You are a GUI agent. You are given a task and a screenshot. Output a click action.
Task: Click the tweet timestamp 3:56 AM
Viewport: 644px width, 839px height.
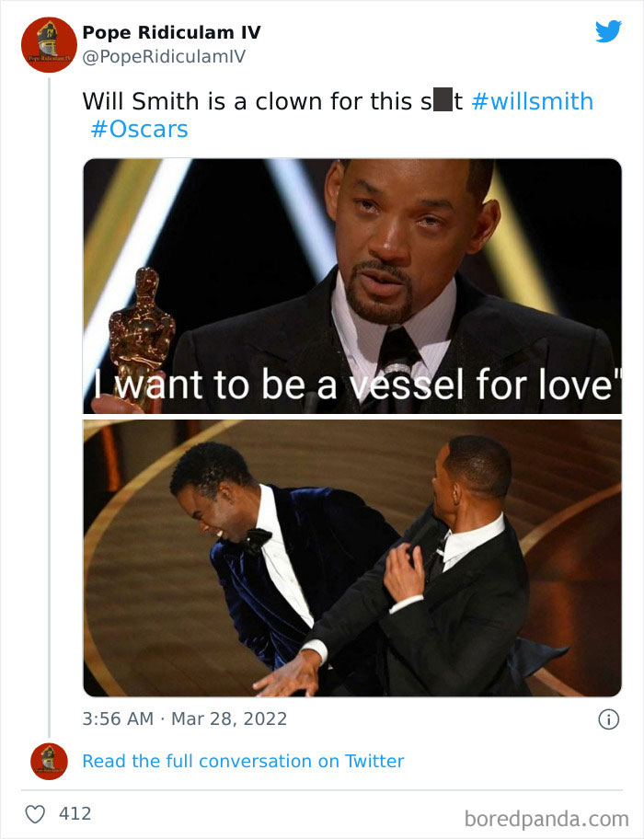tap(117, 718)
